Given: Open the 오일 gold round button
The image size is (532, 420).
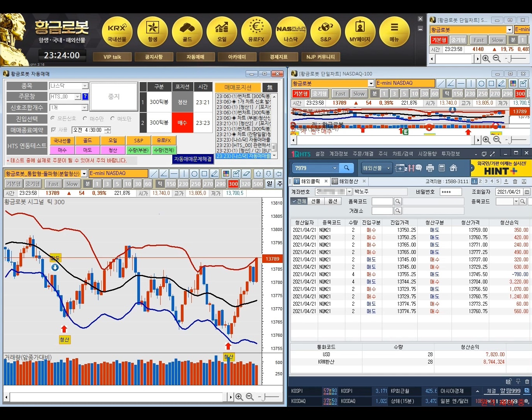Looking at the screenshot, I should [x=222, y=32].
